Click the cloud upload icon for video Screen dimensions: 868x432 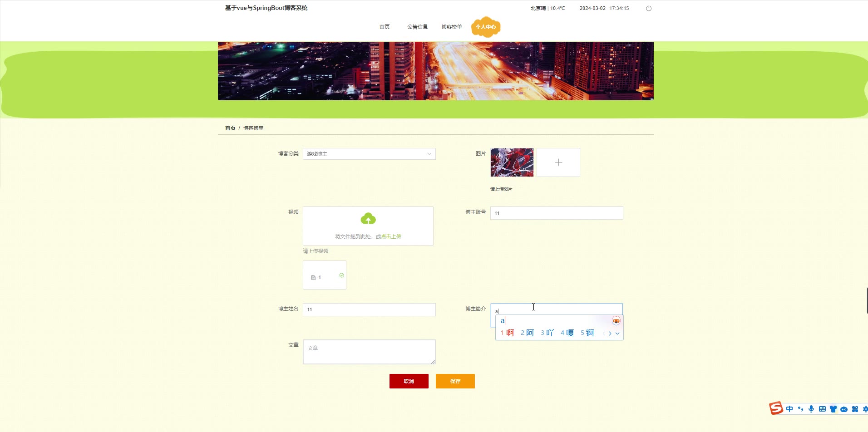coord(368,219)
